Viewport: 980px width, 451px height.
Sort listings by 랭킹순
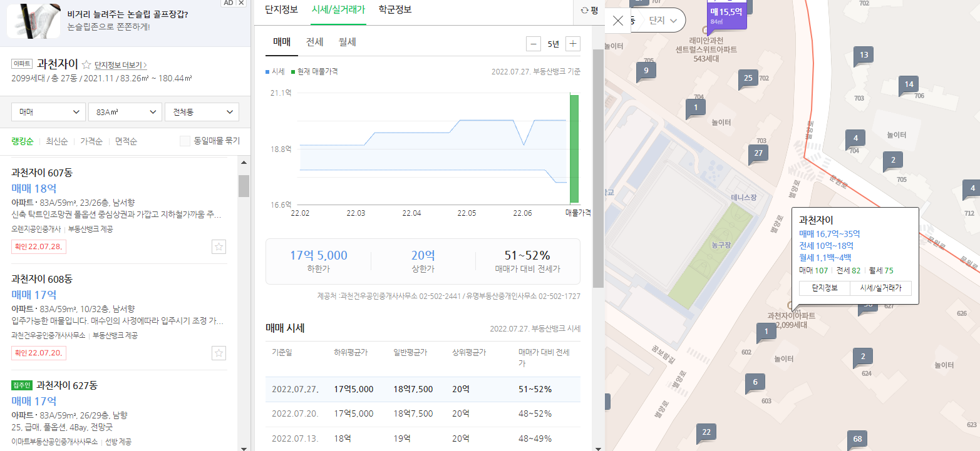point(22,141)
